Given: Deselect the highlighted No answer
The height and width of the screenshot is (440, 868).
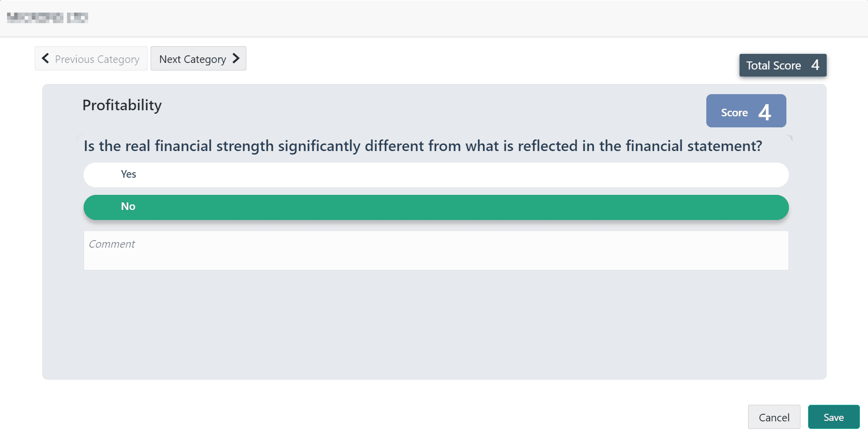Looking at the screenshot, I should [435, 207].
